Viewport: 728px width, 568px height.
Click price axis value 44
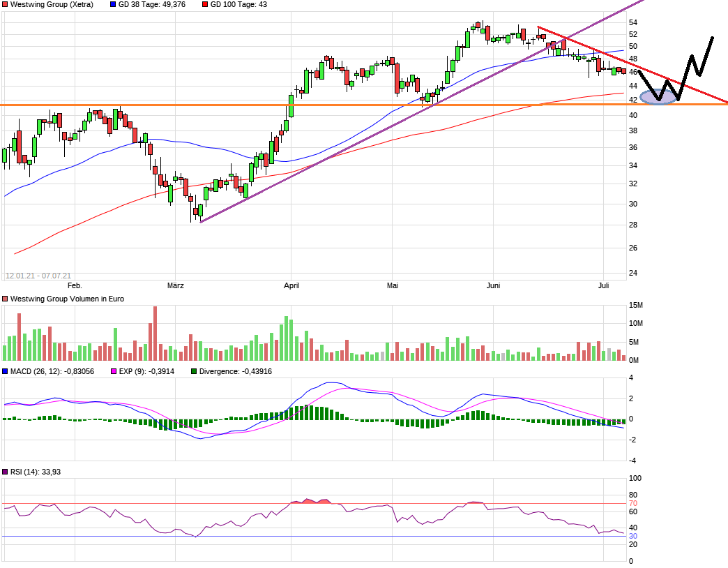tap(633, 86)
